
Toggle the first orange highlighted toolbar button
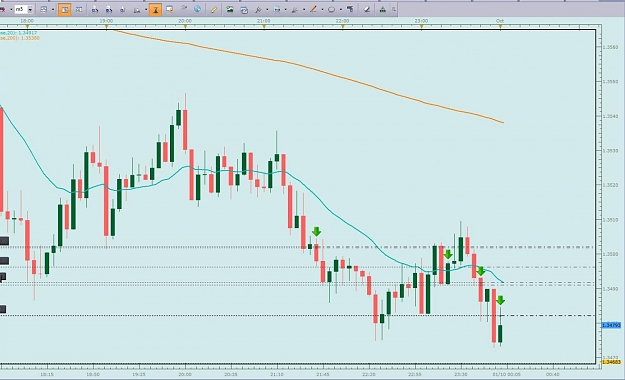[65, 9]
